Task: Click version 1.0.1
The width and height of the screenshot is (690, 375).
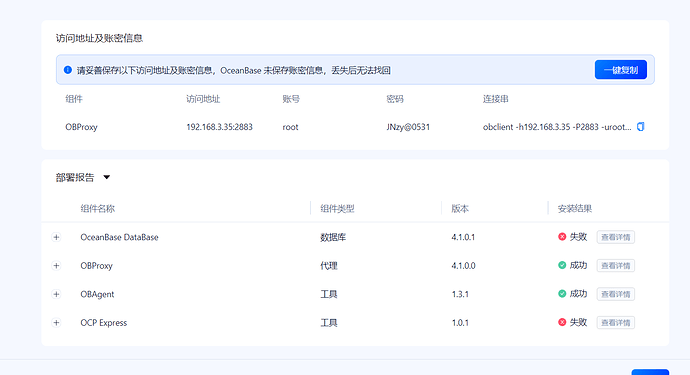Action: (x=460, y=323)
